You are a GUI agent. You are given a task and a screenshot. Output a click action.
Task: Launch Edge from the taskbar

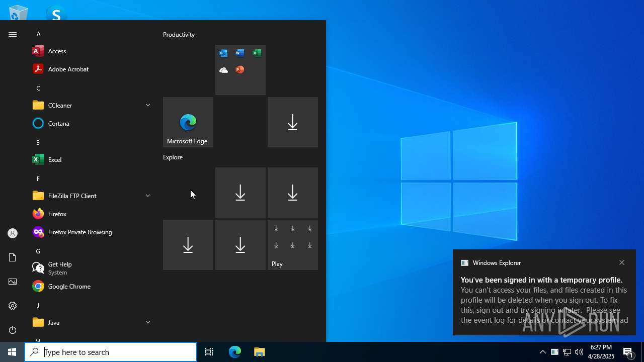235,352
